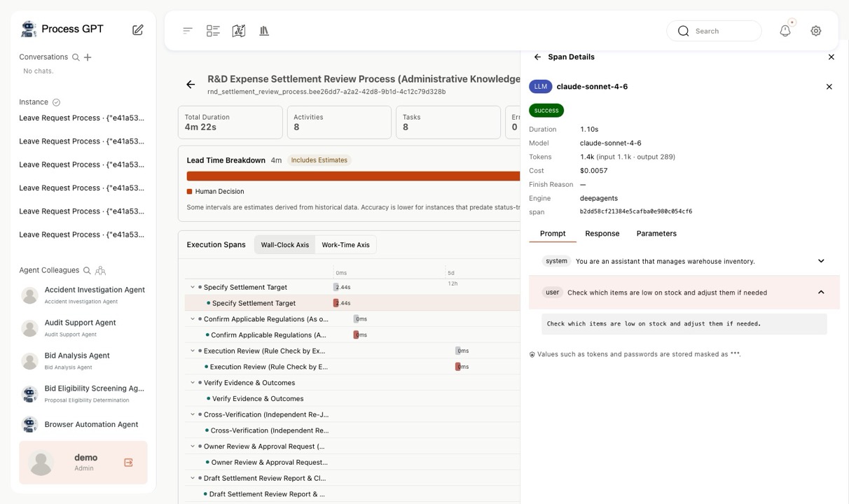Open last Leave Request Process instance
Image resolution: width=849 pixels, height=504 pixels.
[x=82, y=234]
